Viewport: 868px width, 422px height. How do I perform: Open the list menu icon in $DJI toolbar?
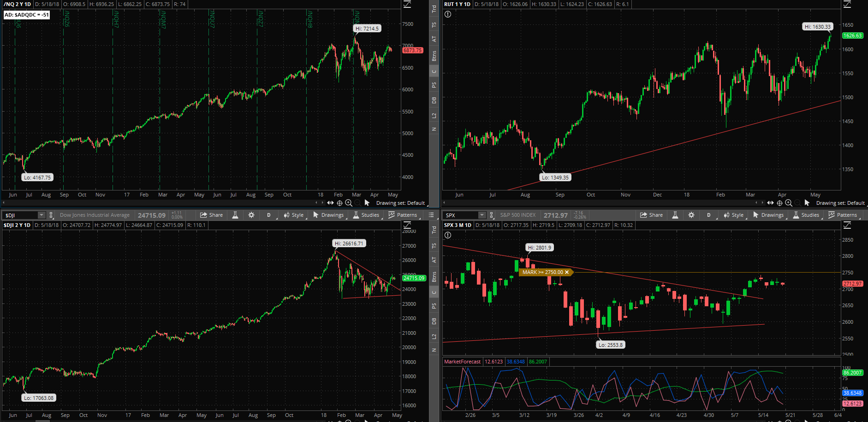(431, 215)
